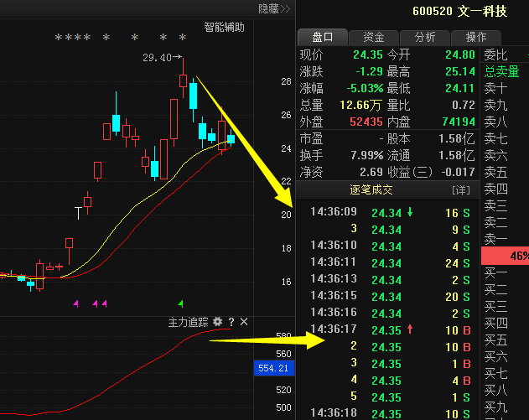Click the latest cyan candlestick on chart
The height and width of the screenshot is (420, 529).
pyautogui.click(x=231, y=139)
